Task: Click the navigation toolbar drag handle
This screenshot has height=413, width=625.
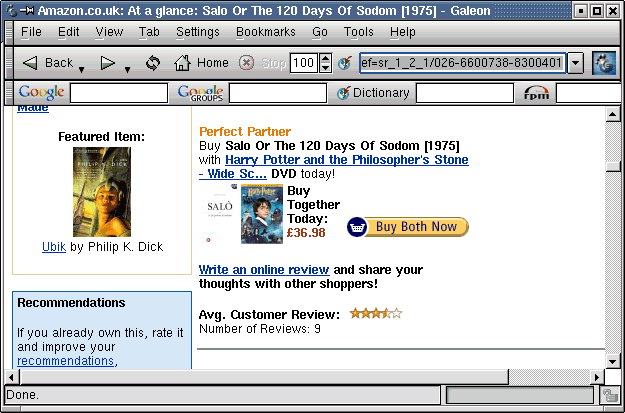Action: (9, 63)
